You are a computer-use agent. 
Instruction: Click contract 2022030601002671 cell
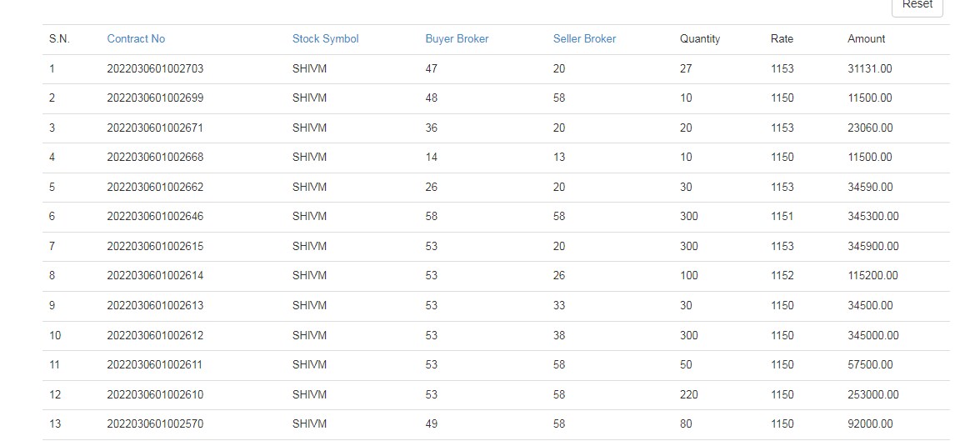[155, 128]
